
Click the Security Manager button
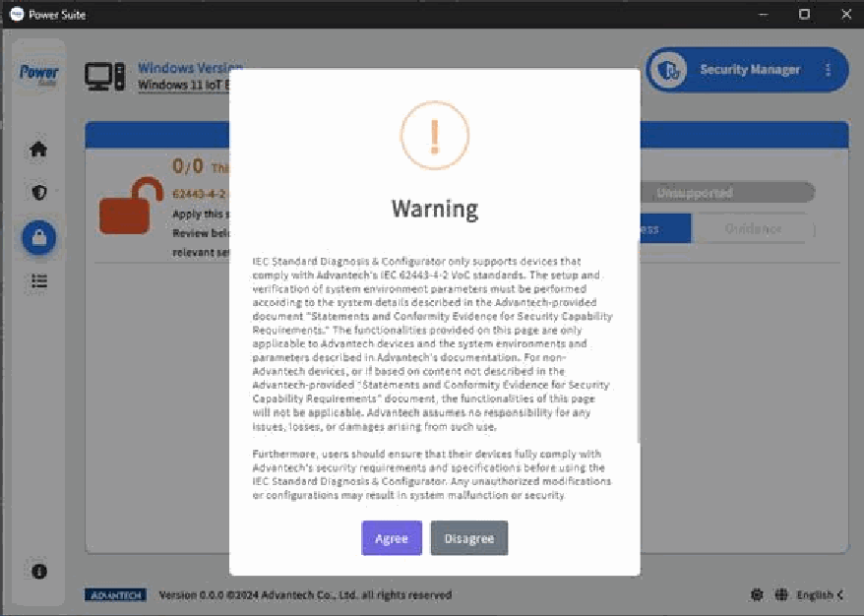click(x=747, y=70)
